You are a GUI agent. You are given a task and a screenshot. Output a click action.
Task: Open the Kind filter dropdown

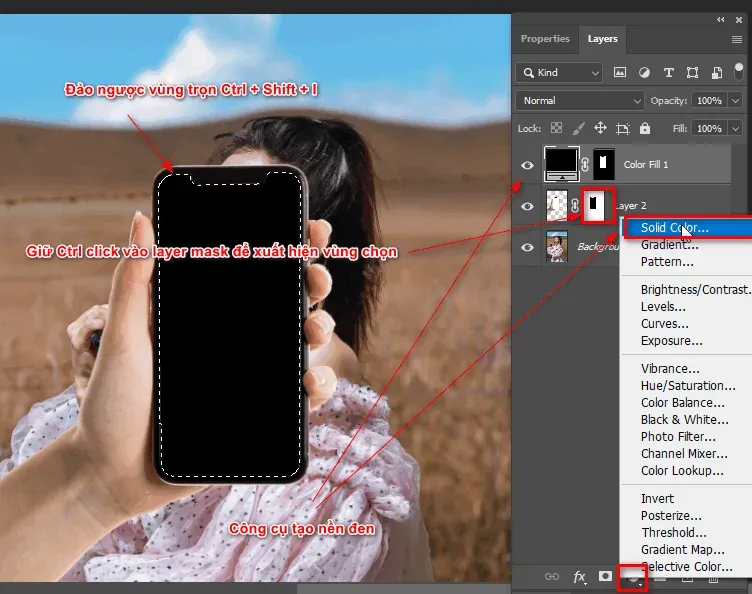click(x=559, y=73)
